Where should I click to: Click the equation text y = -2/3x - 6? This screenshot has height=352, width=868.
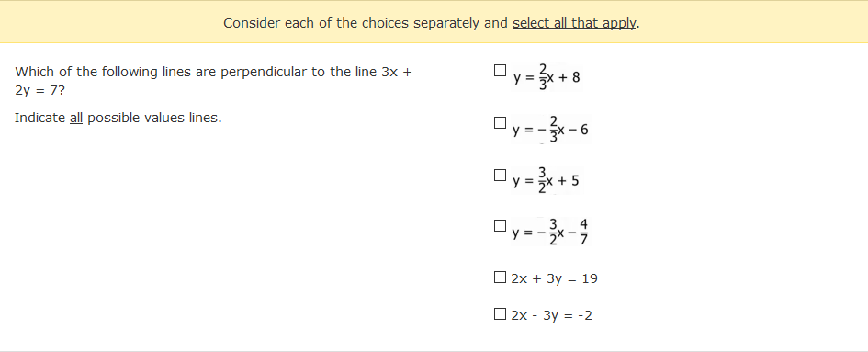point(550,130)
